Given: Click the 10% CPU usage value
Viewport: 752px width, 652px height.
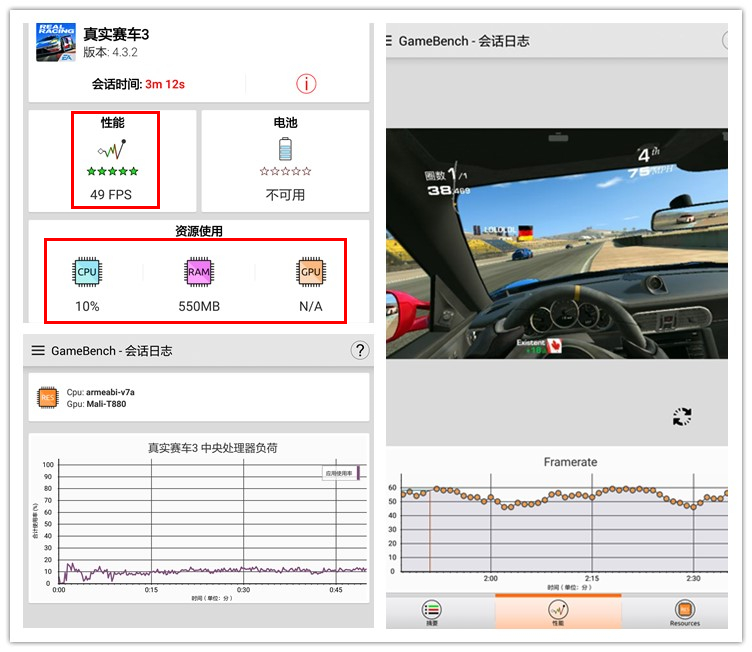Looking at the screenshot, I should (87, 306).
